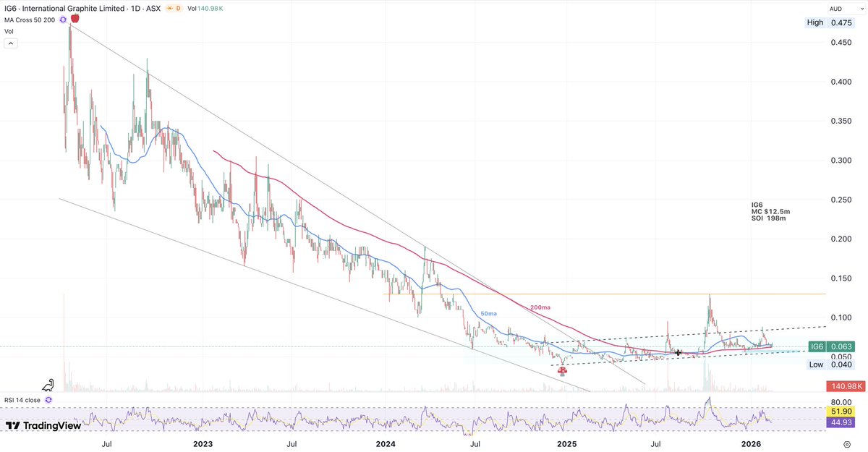The image size is (868, 452).
Task: Click the red mushroom marker near 2025 low
Action: tap(562, 370)
